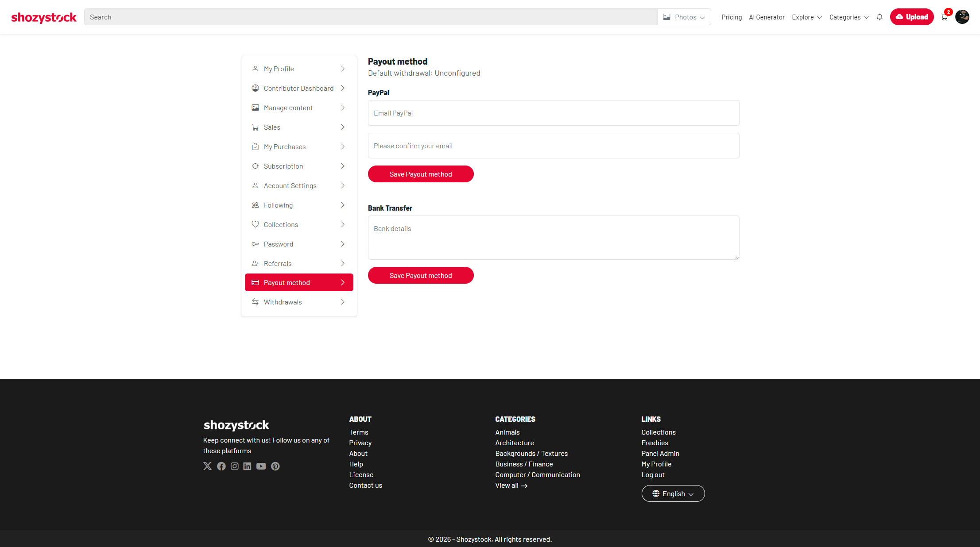The height and width of the screenshot is (547, 980).
Task: Open the Facebook social icon
Action: [221, 466]
